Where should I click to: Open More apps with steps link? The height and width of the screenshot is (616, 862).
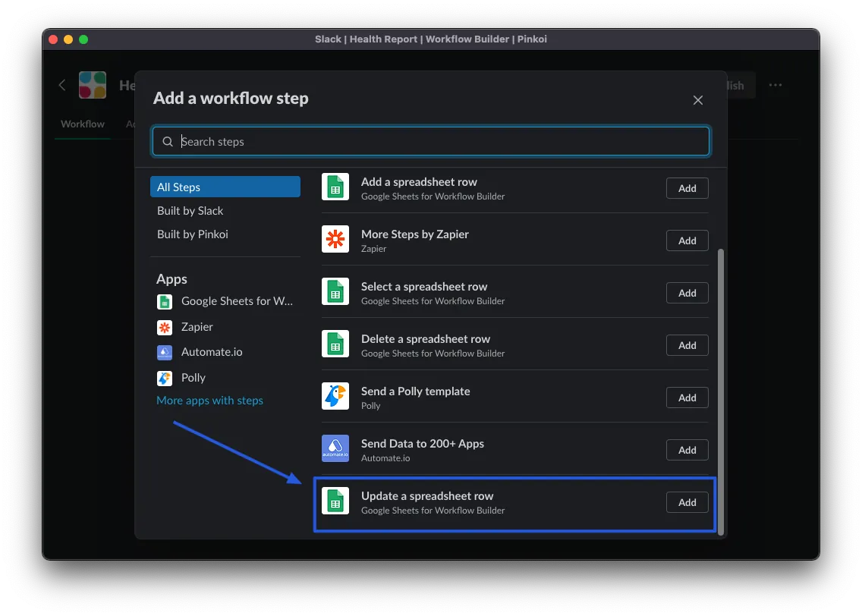(209, 401)
